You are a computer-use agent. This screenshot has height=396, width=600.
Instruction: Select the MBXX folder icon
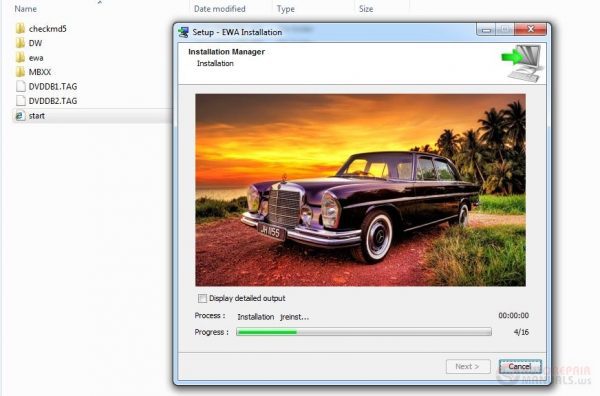point(20,72)
